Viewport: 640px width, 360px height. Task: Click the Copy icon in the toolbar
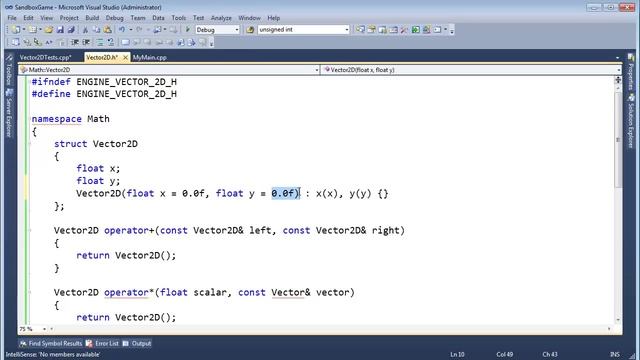click(x=96, y=30)
